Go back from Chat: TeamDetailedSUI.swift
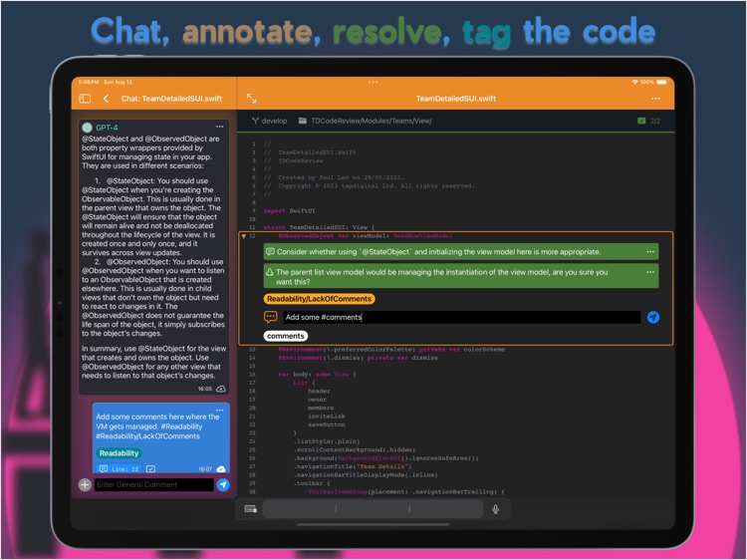Screen dimensions: 747x560 coord(106,99)
